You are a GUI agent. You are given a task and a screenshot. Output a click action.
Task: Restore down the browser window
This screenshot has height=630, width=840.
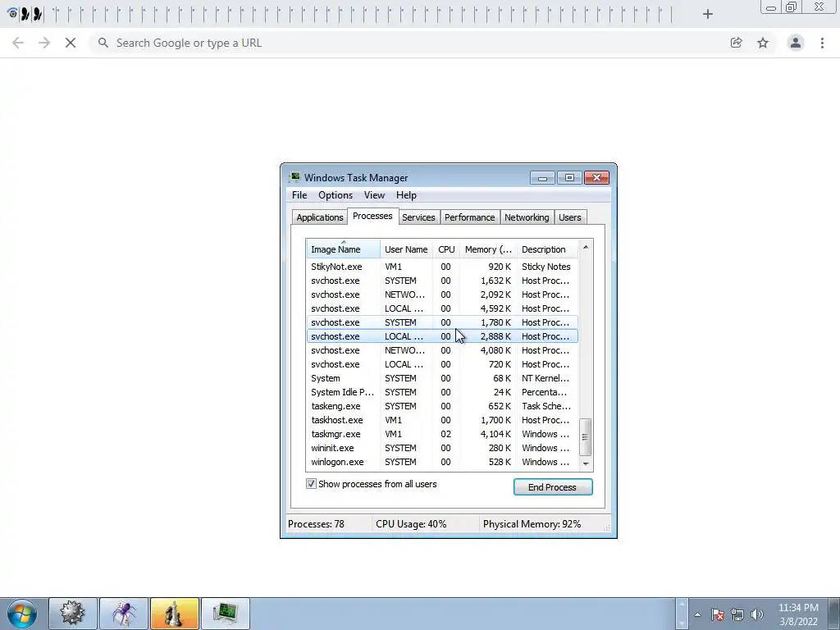(792, 7)
